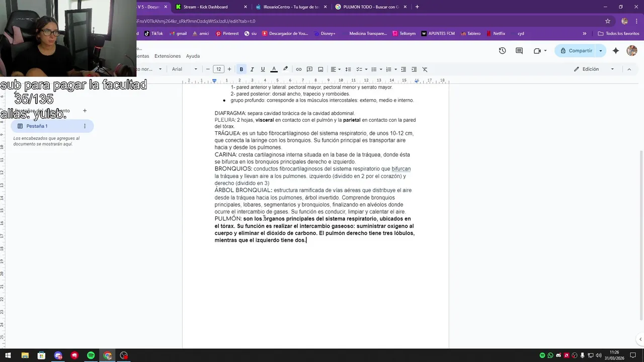
Task: Switch to the IRosarioCentro tab
Action: pos(291,7)
